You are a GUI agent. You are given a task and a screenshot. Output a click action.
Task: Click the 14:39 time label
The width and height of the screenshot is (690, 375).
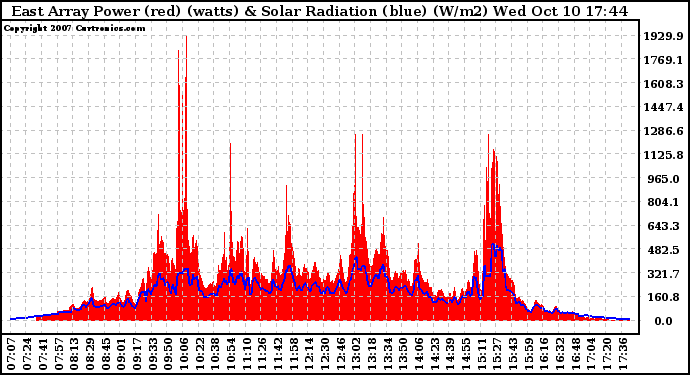tap(451, 354)
